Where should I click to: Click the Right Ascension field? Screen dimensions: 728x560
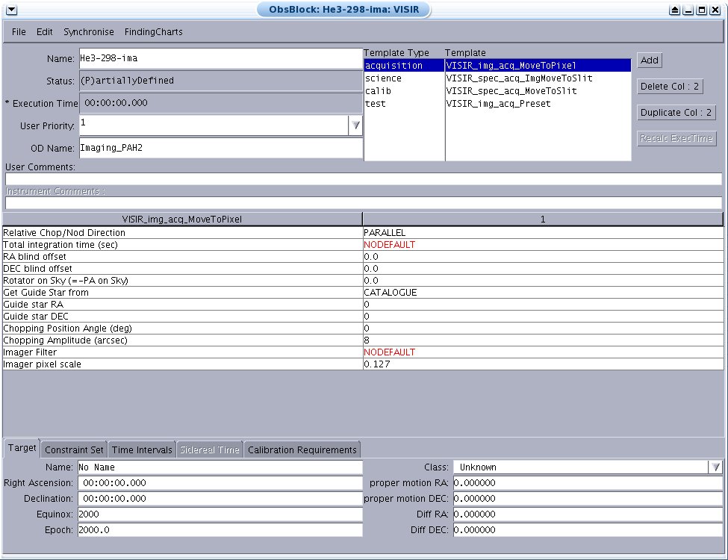click(220, 483)
